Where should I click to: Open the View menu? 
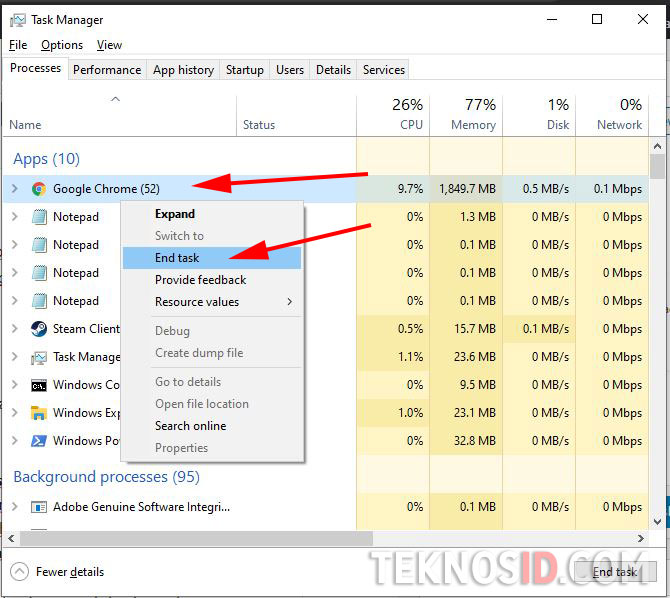(109, 45)
